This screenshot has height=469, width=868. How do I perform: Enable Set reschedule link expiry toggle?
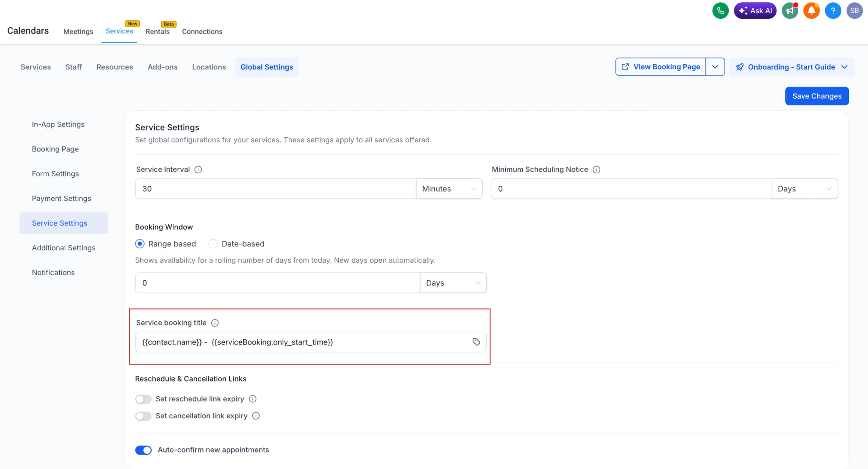tap(143, 399)
